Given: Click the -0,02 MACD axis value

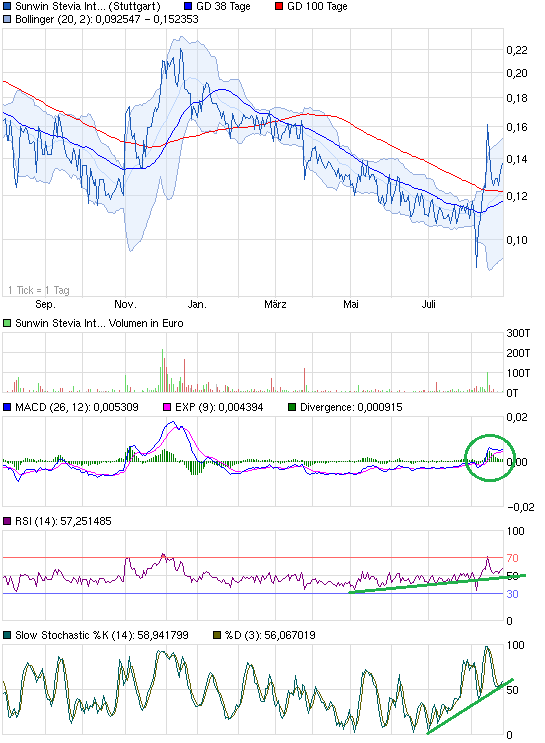Looking at the screenshot, I should pyautogui.click(x=520, y=507).
